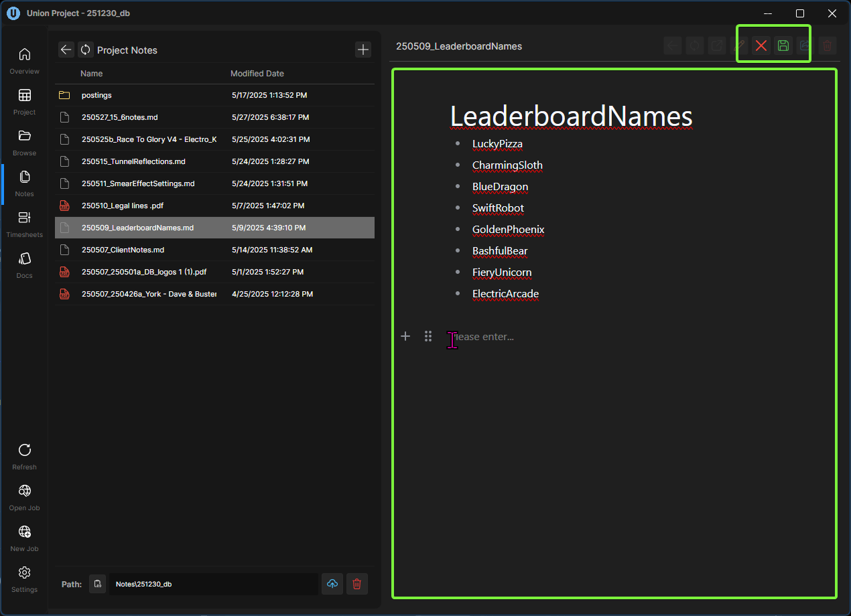This screenshot has height=616, width=851.
Task: Click the ElectricArcade bullet item
Action: point(505,294)
